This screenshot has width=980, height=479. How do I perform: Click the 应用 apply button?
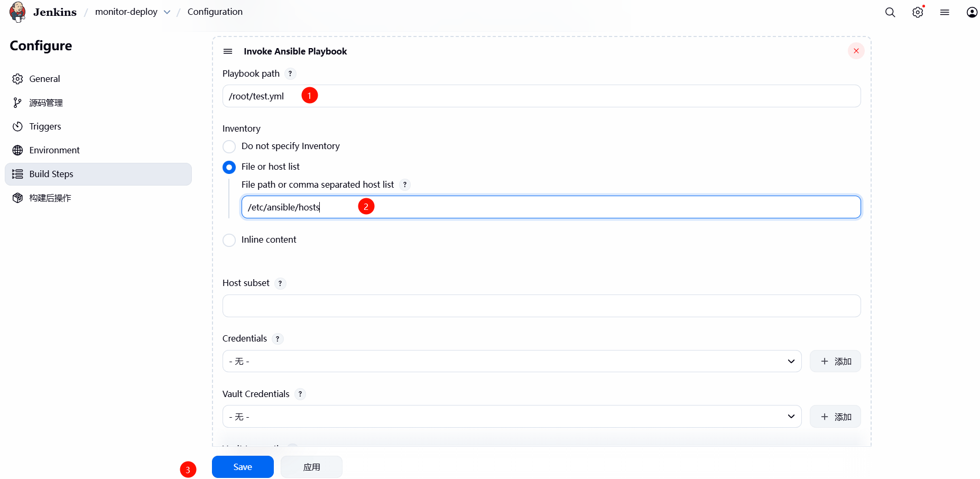311,467
